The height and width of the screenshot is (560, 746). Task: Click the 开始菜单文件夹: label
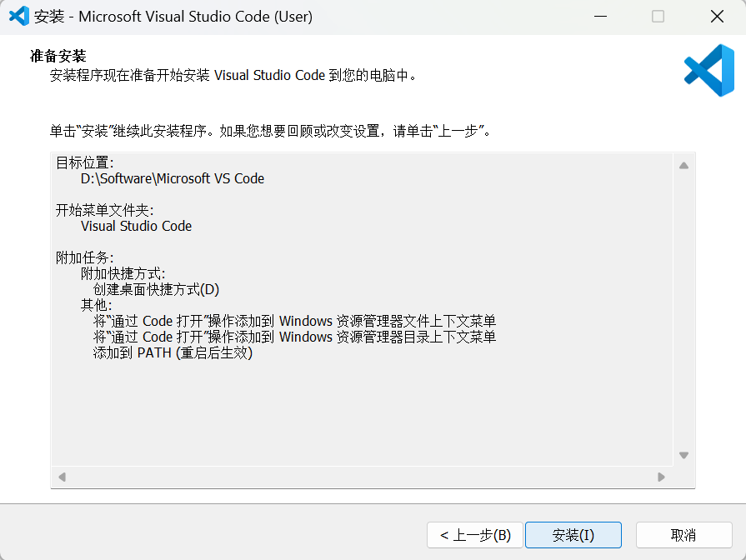pyautogui.click(x=105, y=210)
